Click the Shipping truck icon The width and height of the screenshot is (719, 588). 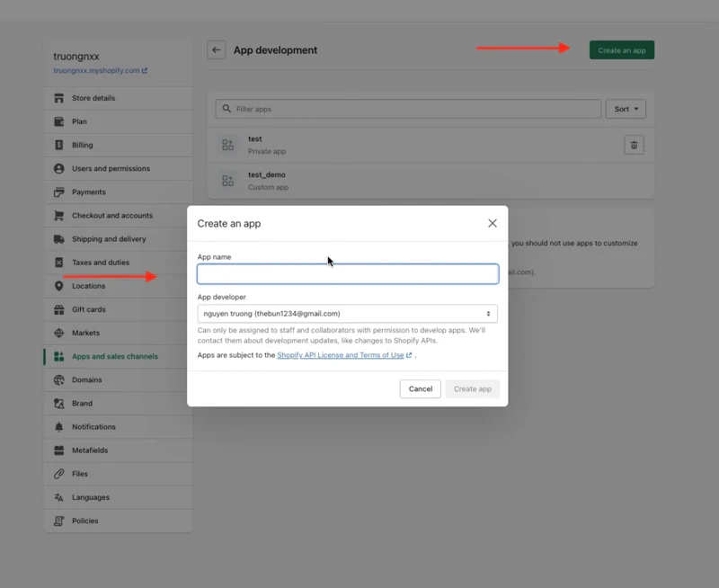[58, 239]
